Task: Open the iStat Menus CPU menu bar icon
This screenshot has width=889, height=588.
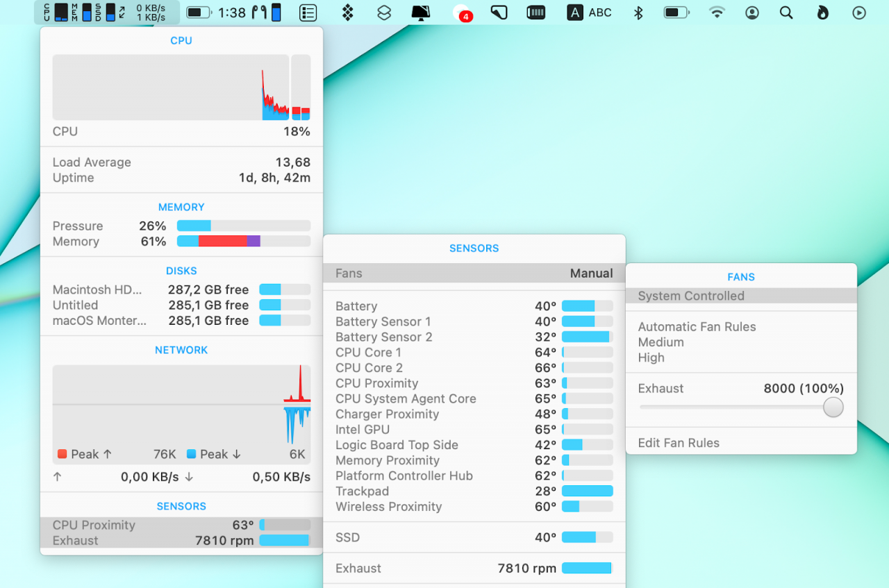Action: point(53,11)
